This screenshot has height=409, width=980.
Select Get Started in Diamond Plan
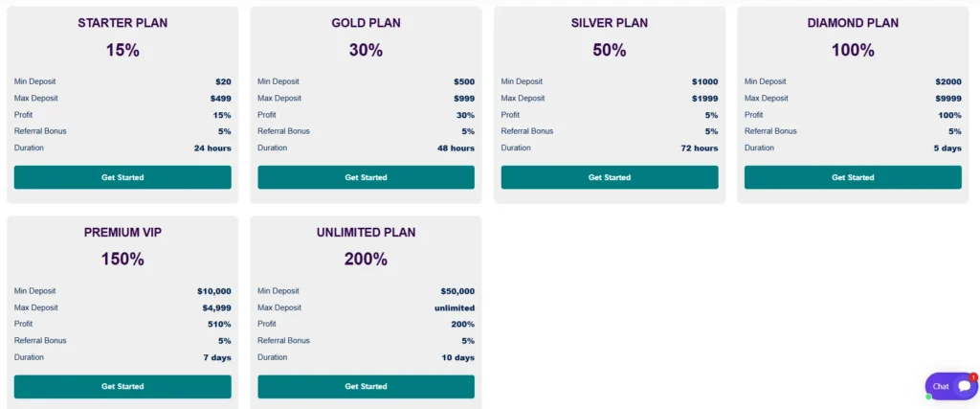[853, 177]
